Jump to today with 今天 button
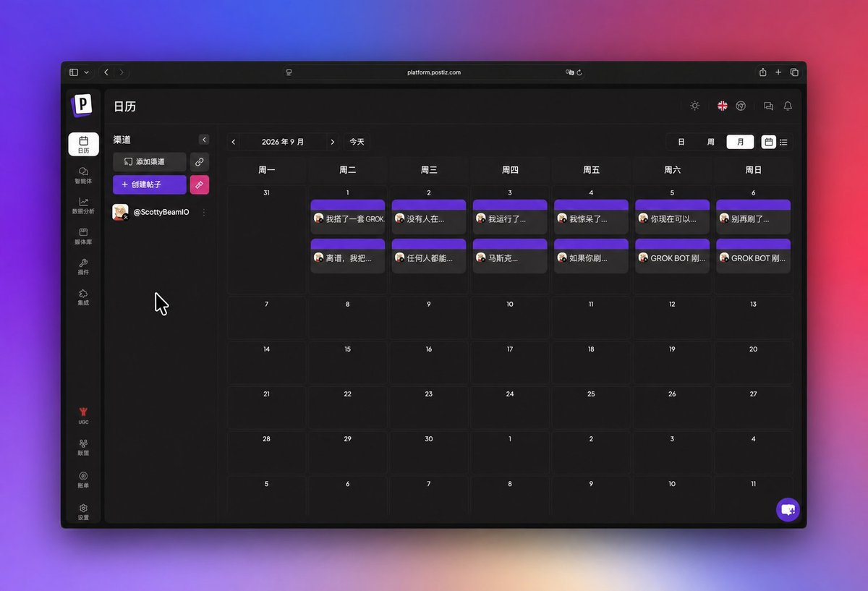Screen dimensions: 868x591 [357, 142]
